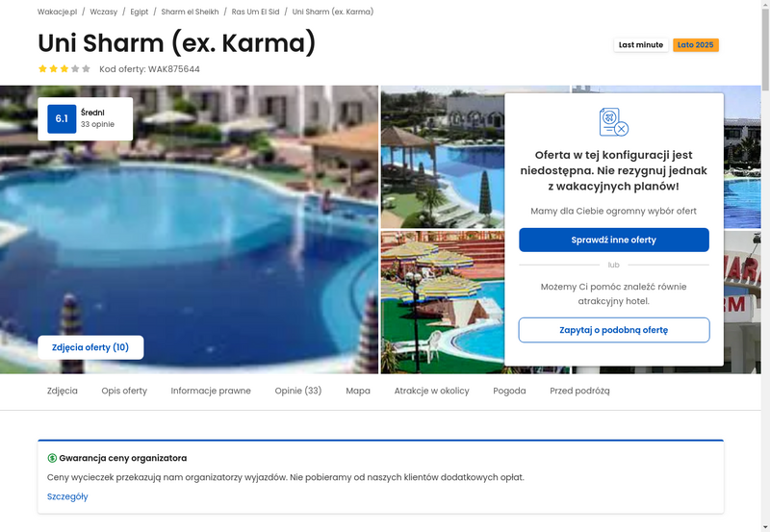The image size is (770, 532).
Task: Open the Opinie (33) tab
Action: [298, 391]
